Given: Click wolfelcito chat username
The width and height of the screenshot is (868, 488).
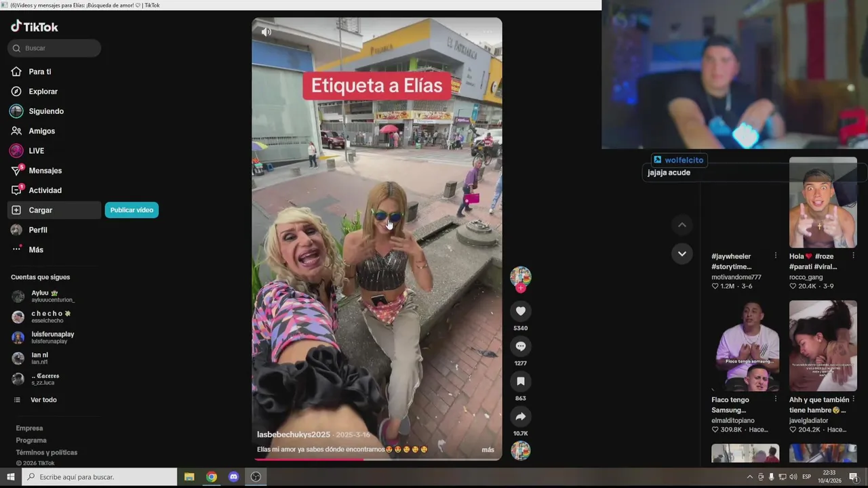Looking at the screenshot, I should pyautogui.click(x=684, y=160).
